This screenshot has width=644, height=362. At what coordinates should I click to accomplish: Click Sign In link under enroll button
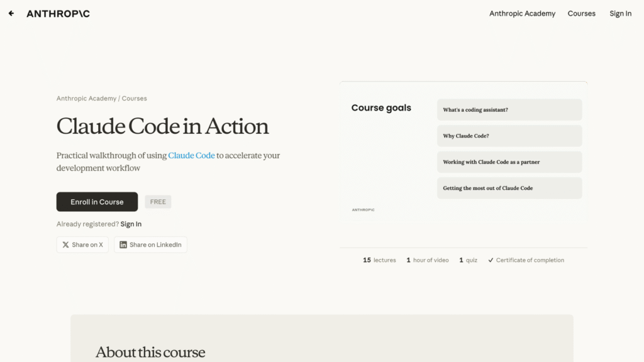(131, 224)
